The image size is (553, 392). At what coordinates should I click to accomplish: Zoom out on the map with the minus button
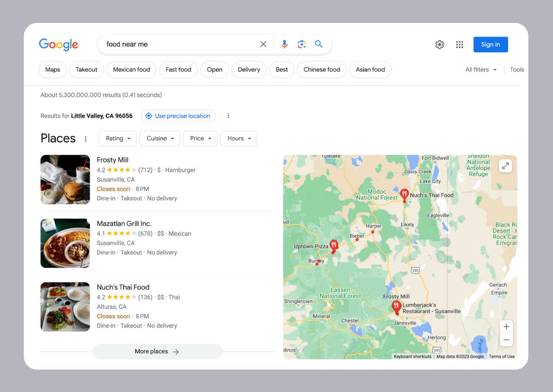click(506, 340)
